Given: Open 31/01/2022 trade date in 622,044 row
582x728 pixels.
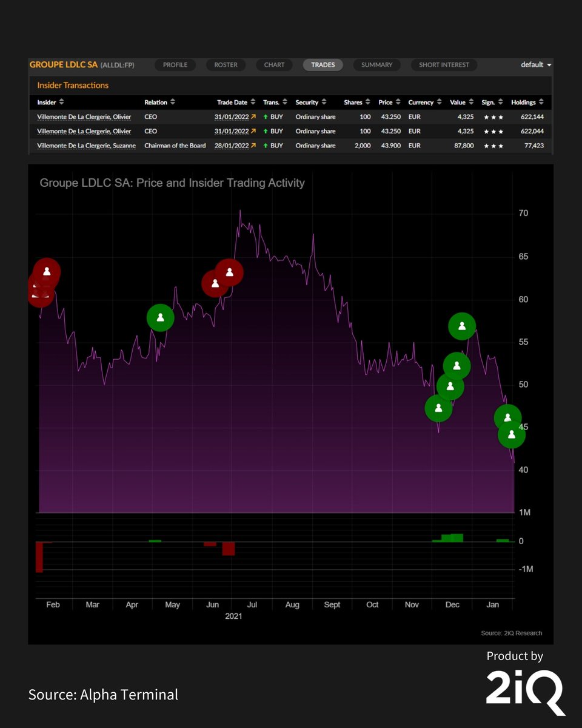Looking at the screenshot, I should 232,131.
